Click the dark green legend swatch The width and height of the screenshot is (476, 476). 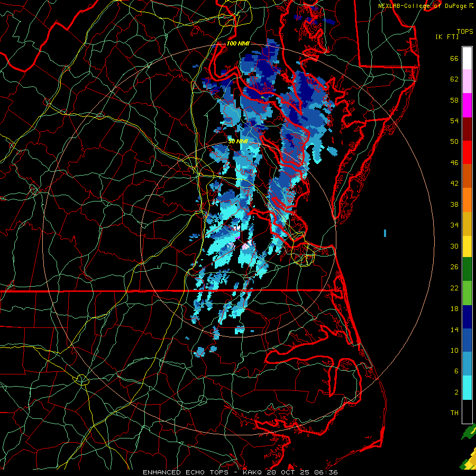[467, 269]
